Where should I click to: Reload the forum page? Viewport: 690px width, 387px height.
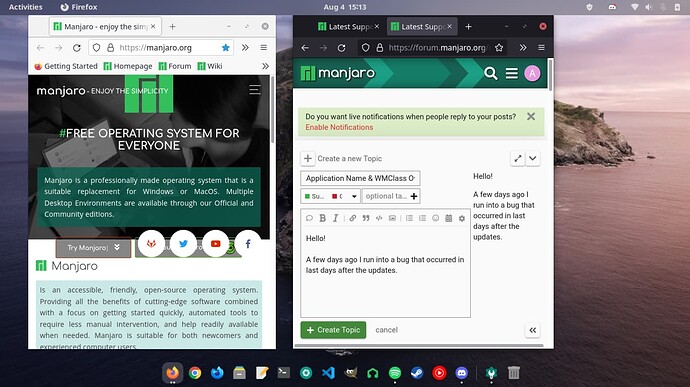tap(341, 48)
